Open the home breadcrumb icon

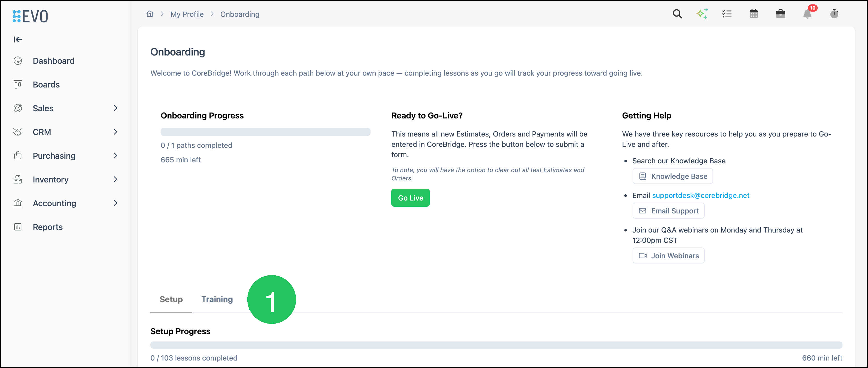point(150,14)
